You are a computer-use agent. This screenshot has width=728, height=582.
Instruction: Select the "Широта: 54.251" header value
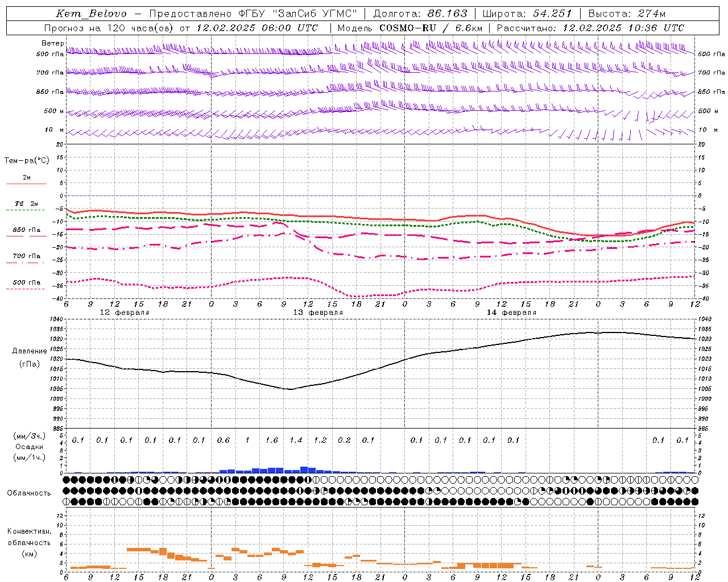tap(527, 14)
